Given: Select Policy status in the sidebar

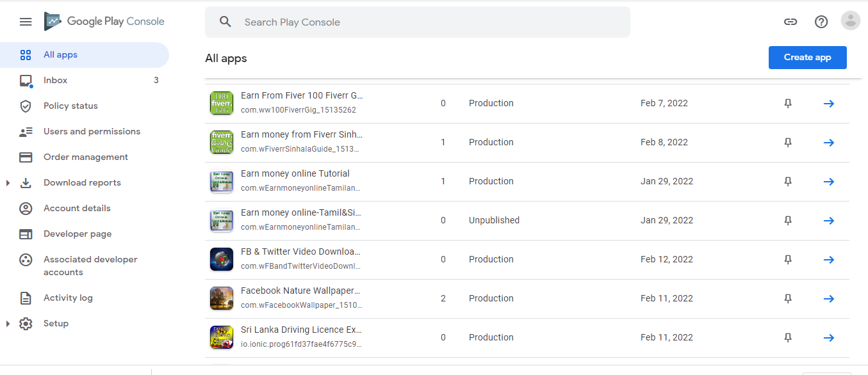Looking at the screenshot, I should 70,106.
